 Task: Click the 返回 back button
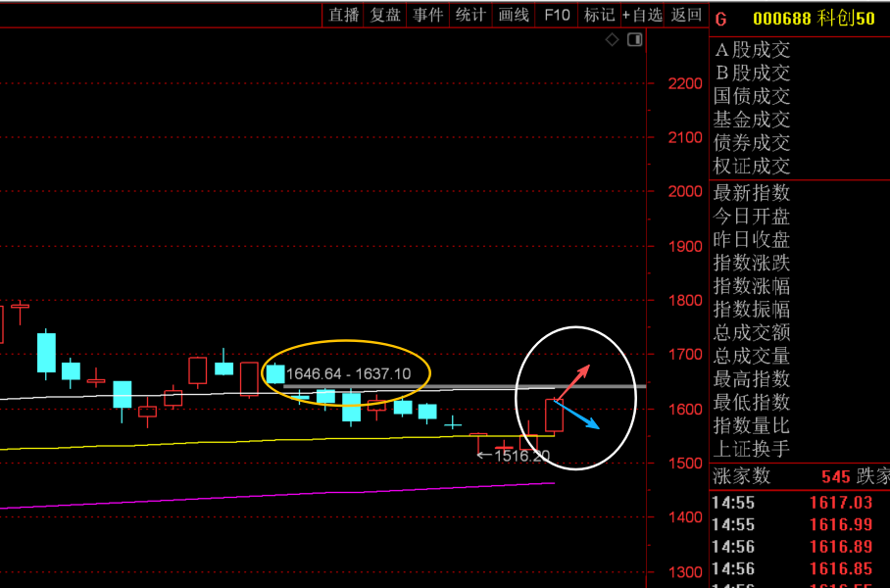686,15
